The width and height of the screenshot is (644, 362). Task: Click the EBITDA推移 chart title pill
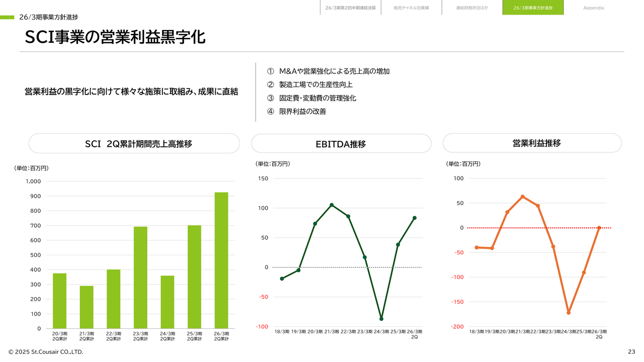(x=341, y=144)
